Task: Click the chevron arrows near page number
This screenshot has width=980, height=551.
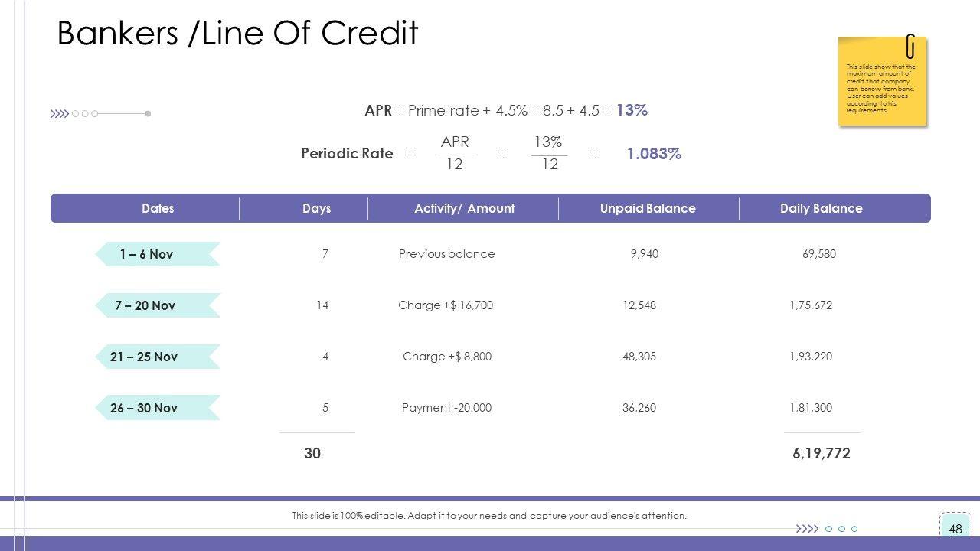Action: tap(807, 529)
